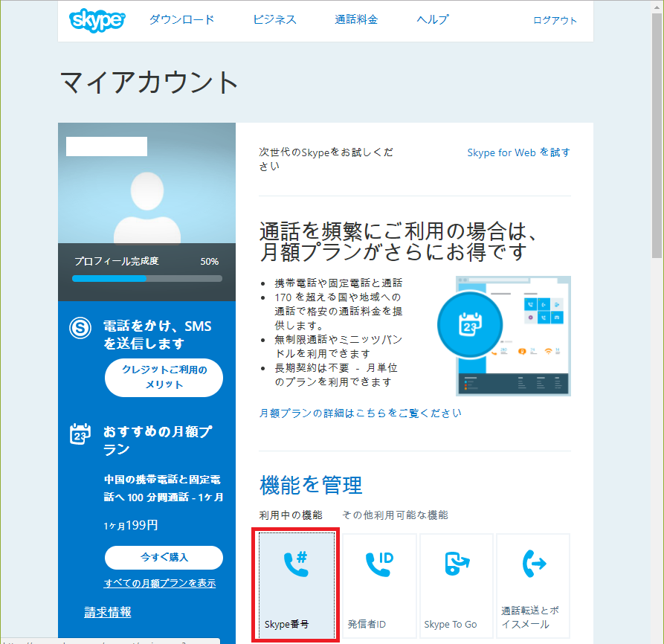
Task: Click the scrollbar up arrow
Action: [x=657, y=6]
